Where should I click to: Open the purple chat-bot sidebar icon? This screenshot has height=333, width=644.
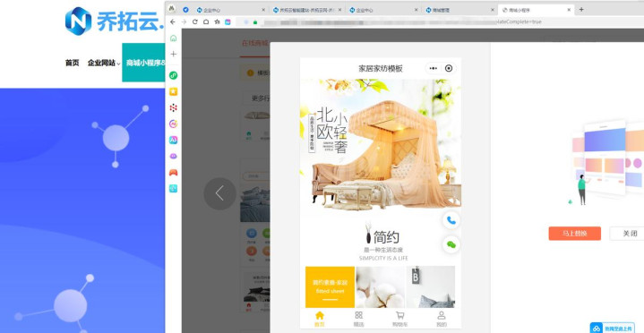click(174, 156)
